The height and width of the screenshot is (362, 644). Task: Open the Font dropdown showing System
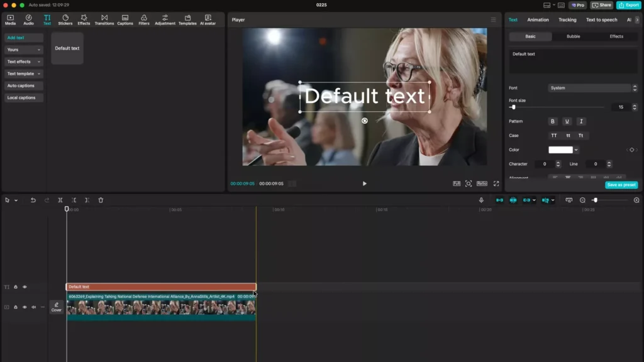(x=590, y=87)
